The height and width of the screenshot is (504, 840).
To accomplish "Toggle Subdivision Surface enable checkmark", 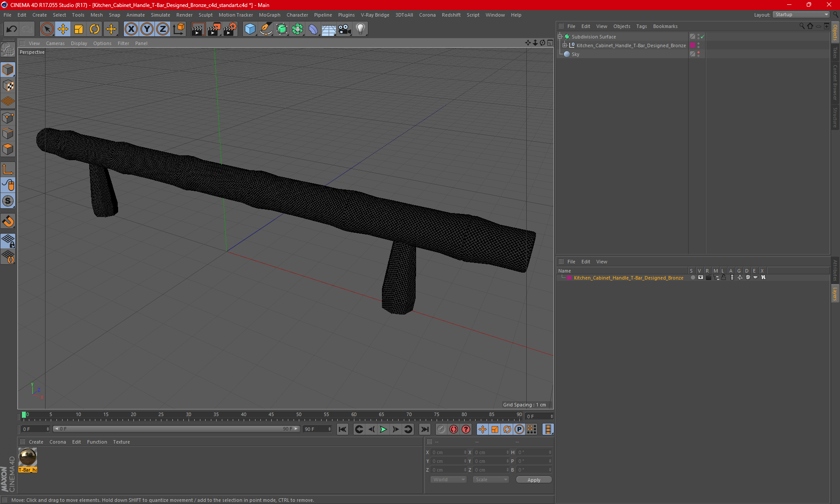I will point(702,37).
